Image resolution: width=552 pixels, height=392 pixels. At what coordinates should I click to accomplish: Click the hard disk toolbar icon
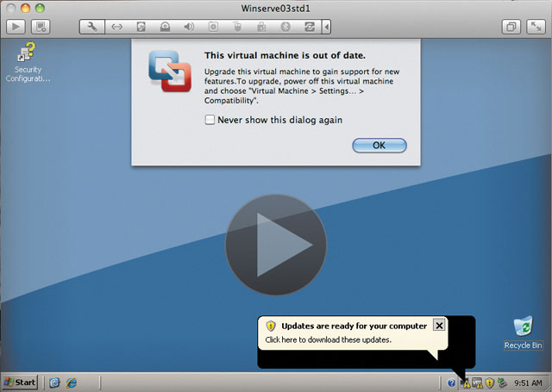coord(141,27)
